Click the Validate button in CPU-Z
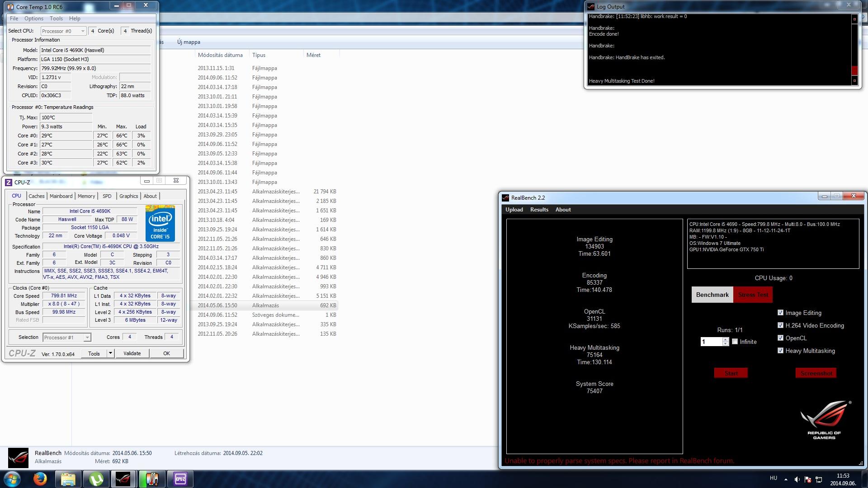This screenshot has height=488, width=868. tap(132, 353)
